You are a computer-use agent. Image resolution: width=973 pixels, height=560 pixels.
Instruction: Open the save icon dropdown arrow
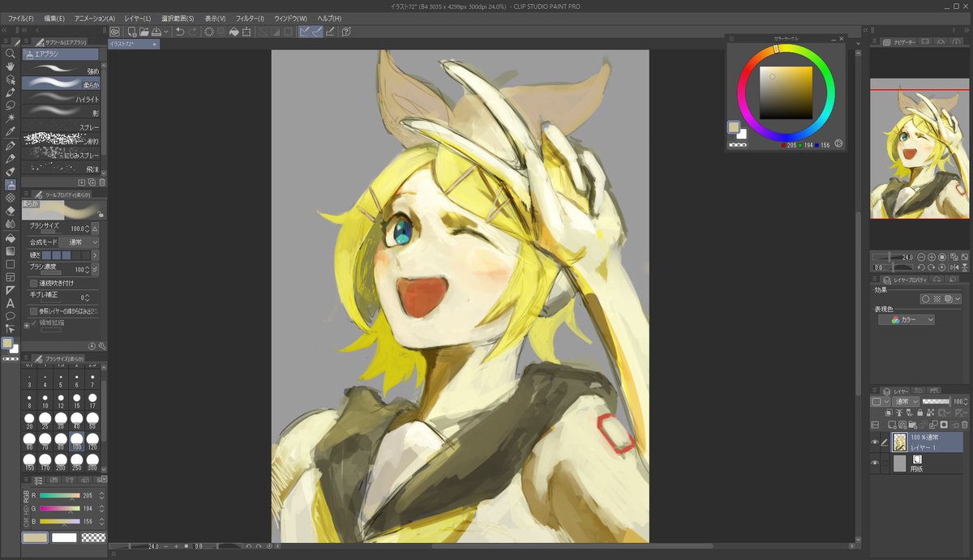click(x=166, y=32)
